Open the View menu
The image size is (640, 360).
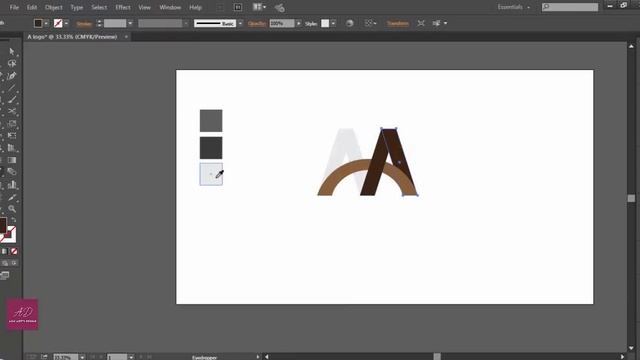pos(144,7)
